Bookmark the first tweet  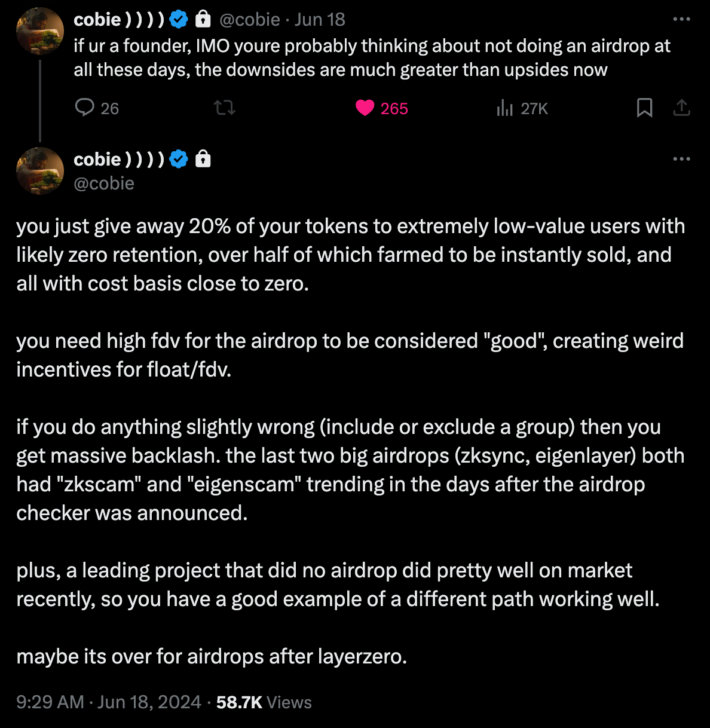point(644,108)
